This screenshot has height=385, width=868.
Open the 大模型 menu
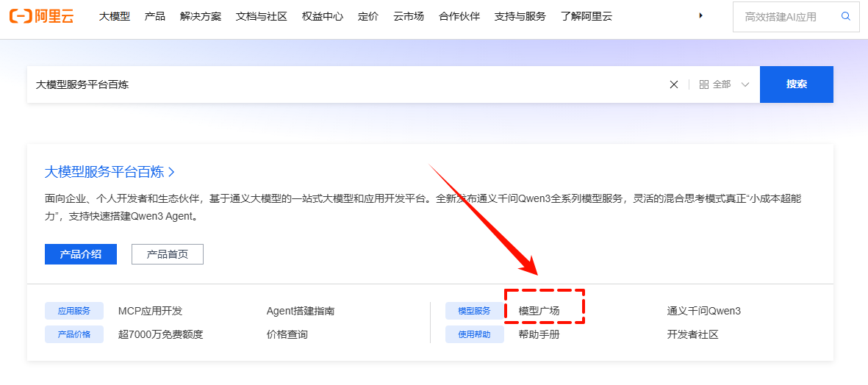pos(115,16)
